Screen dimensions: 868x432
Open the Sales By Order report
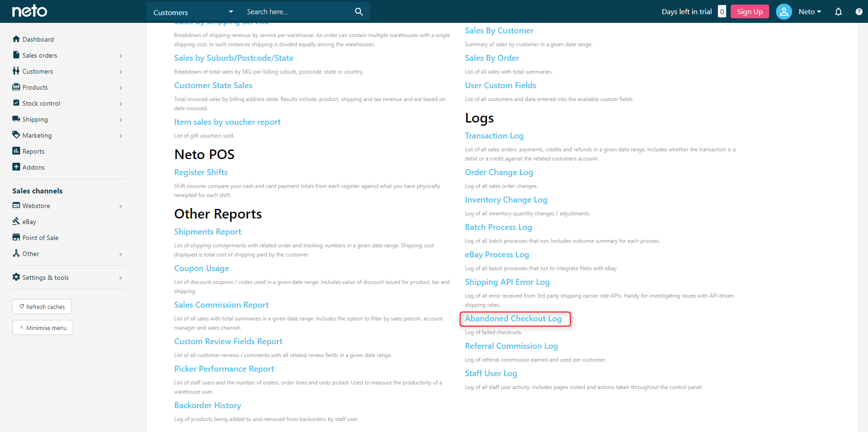click(492, 58)
